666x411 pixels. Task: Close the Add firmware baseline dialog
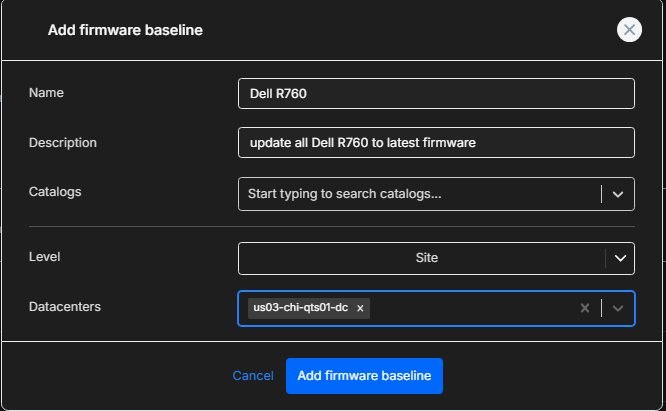pos(629,30)
